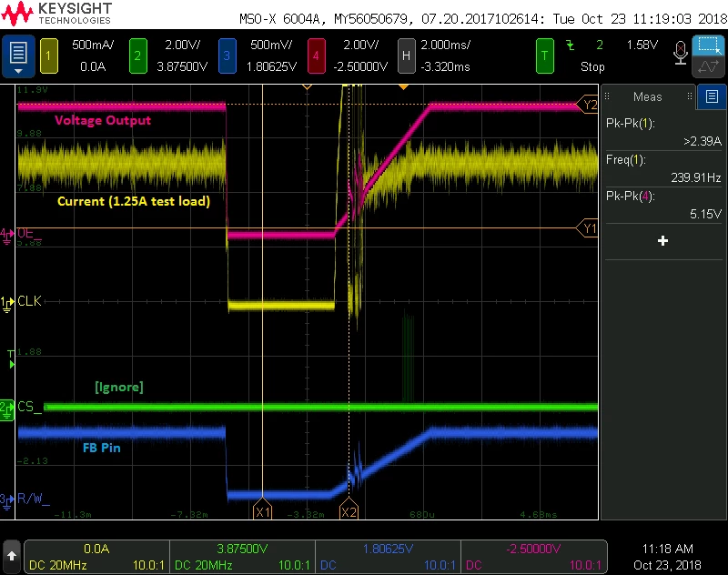This screenshot has width=728, height=575.
Task: Click the Current (1.25A test load) annotation
Action: pos(134,201)
